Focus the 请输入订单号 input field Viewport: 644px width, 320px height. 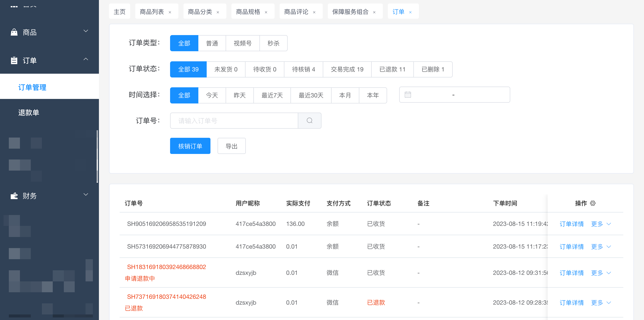click(x=234, y=121)
